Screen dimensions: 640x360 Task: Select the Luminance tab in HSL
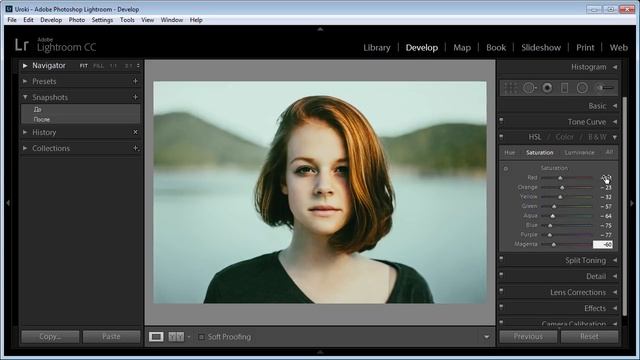coord(579,153)
